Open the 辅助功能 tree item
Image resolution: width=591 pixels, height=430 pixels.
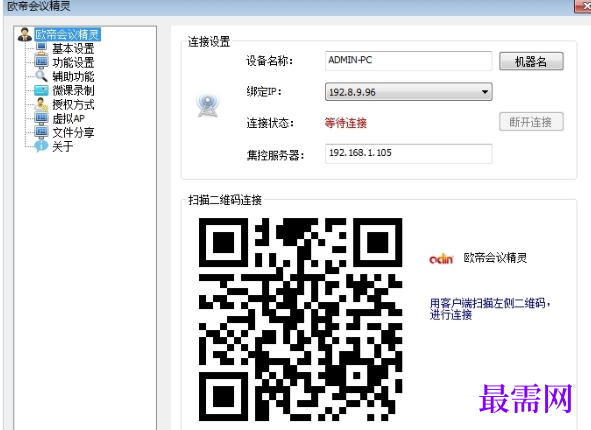click(x=73, y=77)
